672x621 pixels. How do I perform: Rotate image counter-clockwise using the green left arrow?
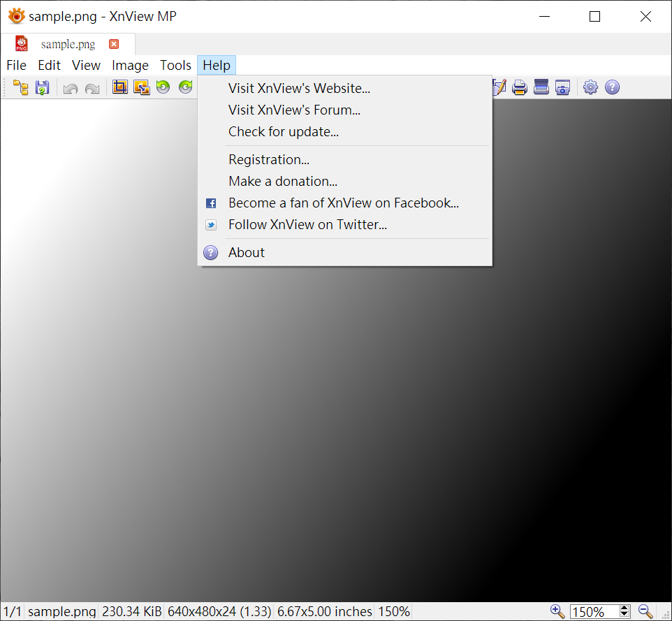163,87
